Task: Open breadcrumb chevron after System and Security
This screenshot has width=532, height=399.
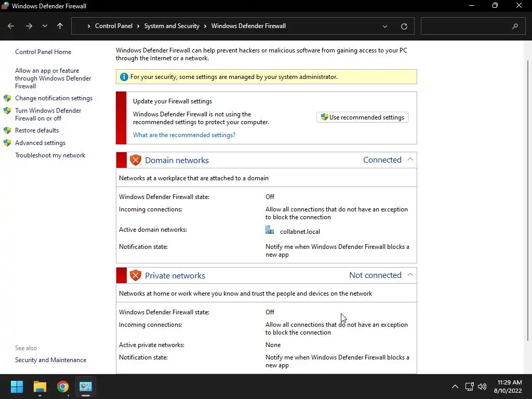Action: point(205,26)
